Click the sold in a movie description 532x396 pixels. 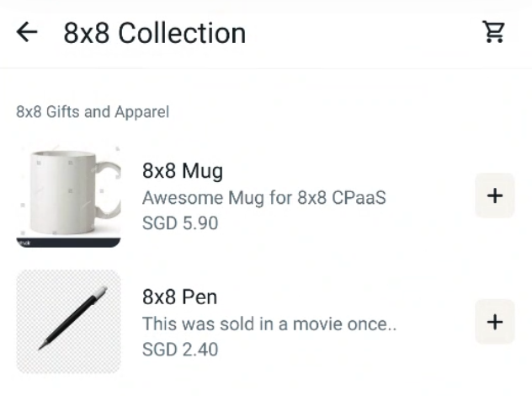click(x=269, y=324)
